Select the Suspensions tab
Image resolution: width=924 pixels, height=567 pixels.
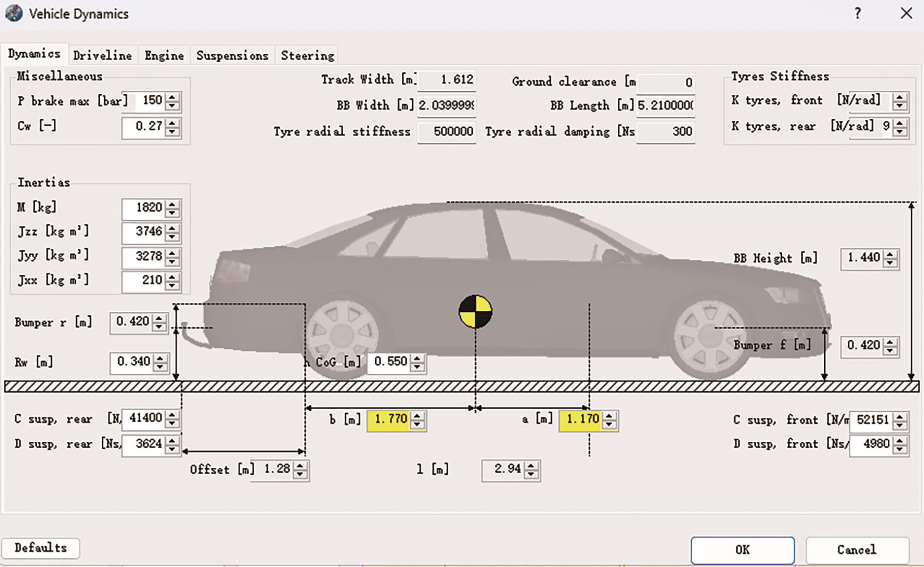tap(232, 56)
